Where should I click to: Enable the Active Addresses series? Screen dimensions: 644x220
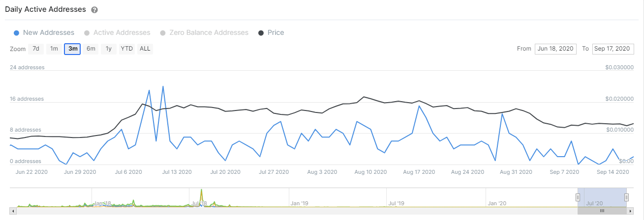tap(117, 33)
